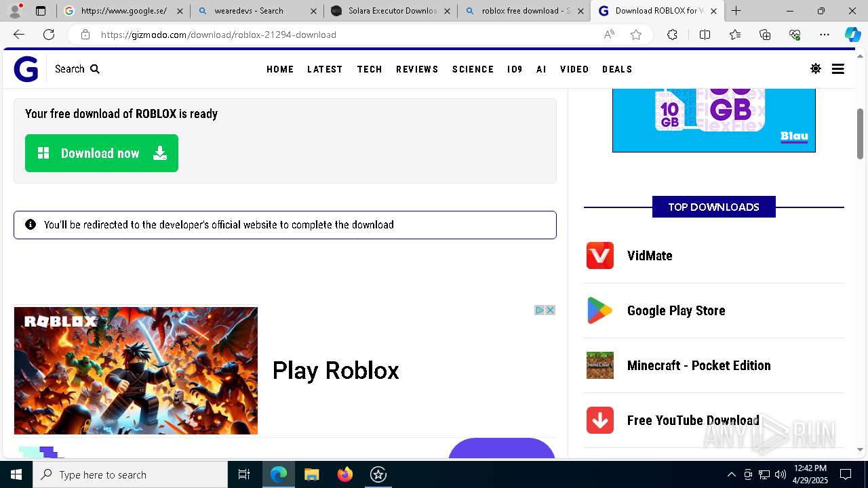
Task: Open the site search magnifier
Action: (95, 69)
